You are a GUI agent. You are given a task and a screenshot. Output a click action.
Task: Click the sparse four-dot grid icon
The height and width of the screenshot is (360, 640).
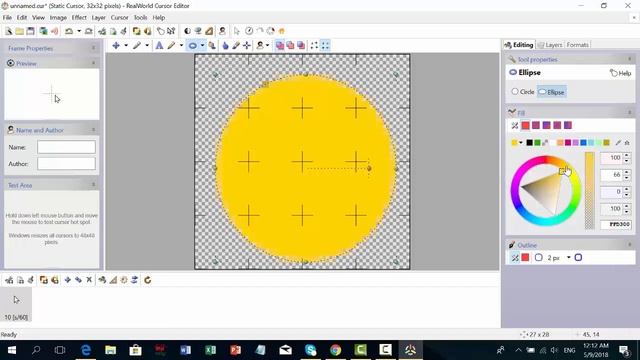click(x=314, y=46)
